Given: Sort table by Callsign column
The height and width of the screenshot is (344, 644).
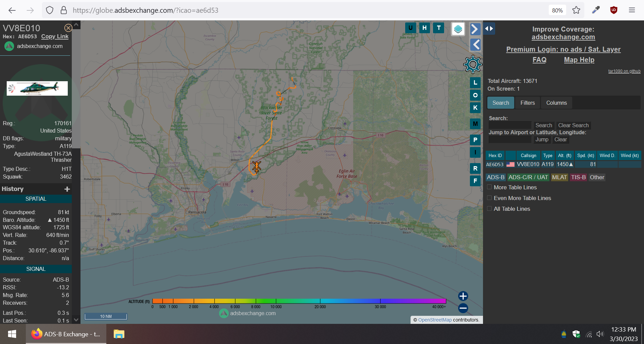Looking at the screenshot, I should (528, 156).
